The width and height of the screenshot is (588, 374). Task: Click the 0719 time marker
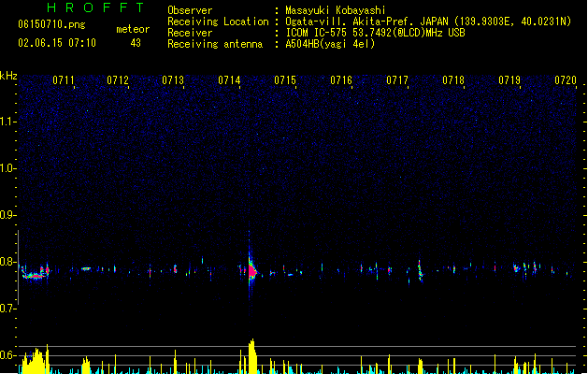pos(509,80)
